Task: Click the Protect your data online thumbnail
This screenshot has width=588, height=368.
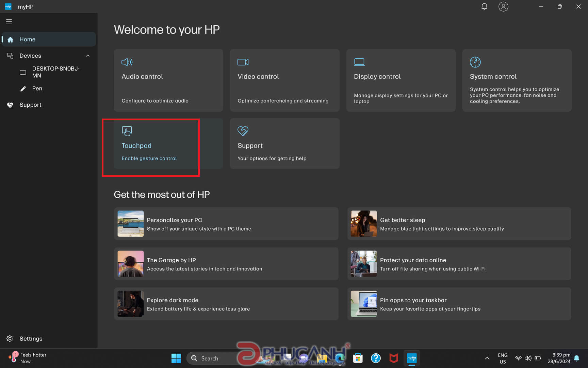Action: (x=364, y=264)
